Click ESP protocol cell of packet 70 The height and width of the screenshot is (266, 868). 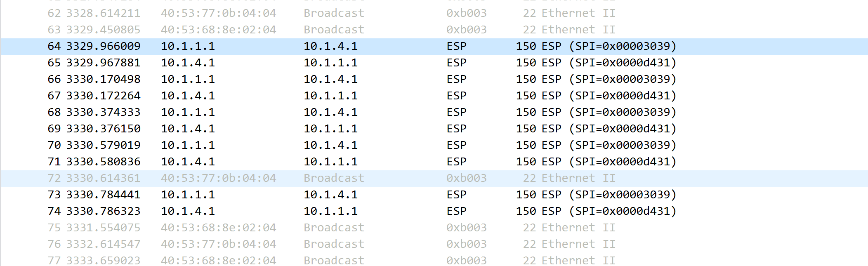coord(456,145)
